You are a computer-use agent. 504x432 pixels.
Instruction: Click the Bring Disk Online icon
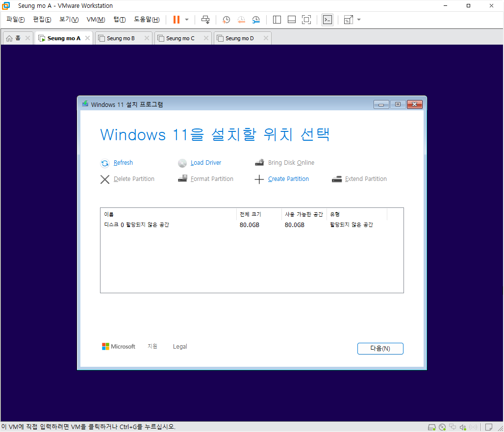coord(259,162)
